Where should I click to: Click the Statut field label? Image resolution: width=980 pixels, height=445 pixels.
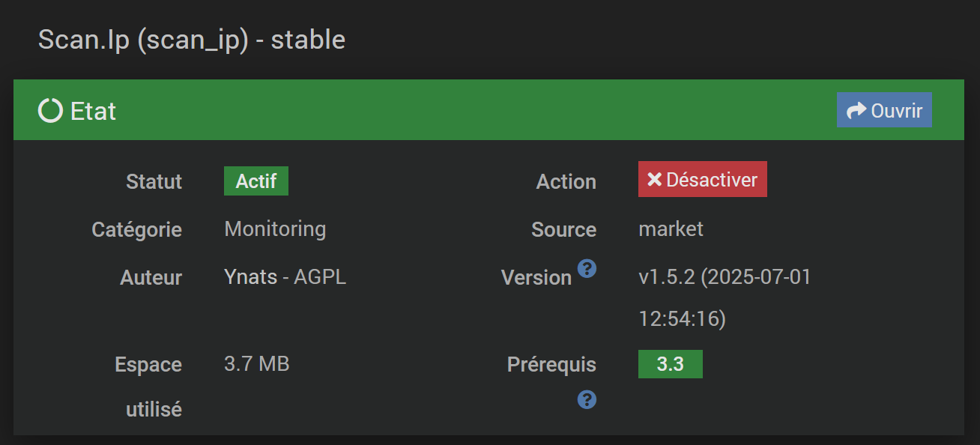click(154, 181)
